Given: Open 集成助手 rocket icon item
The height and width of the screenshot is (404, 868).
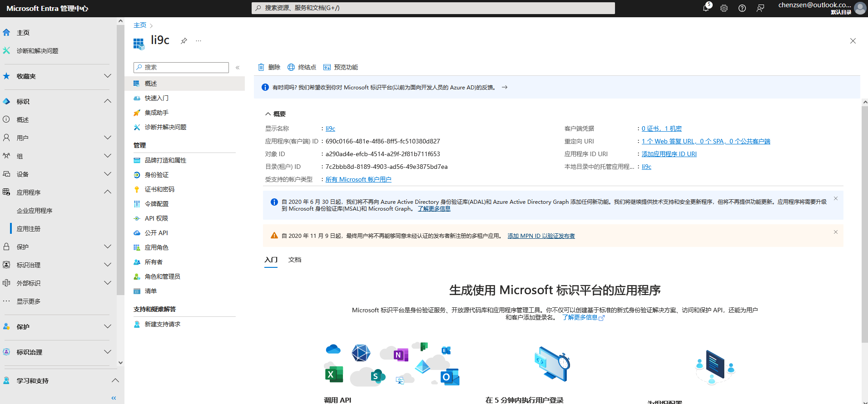Looking at the screenshot, I should (137, 113).
